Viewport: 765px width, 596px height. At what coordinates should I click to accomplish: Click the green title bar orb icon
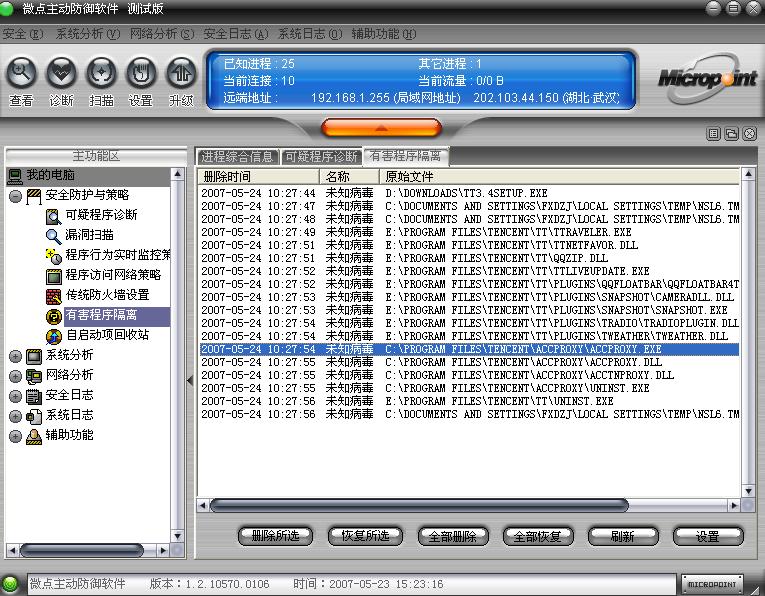coord(6,8)
